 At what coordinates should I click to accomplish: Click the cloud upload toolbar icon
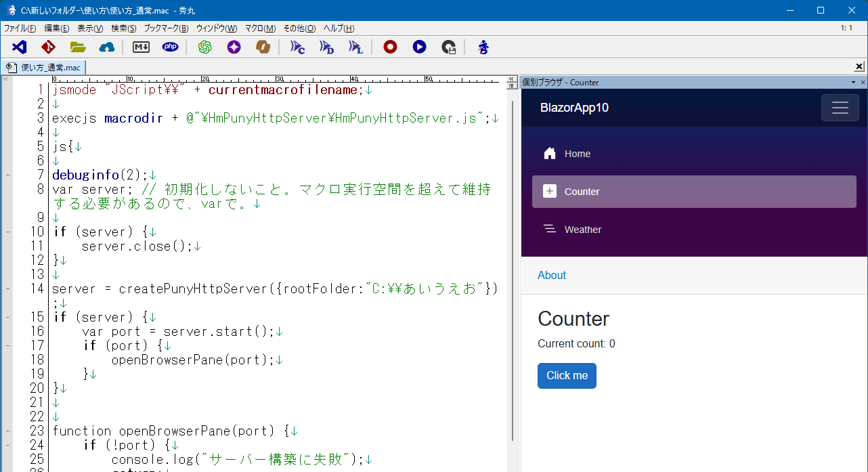[x=107, y=47]
